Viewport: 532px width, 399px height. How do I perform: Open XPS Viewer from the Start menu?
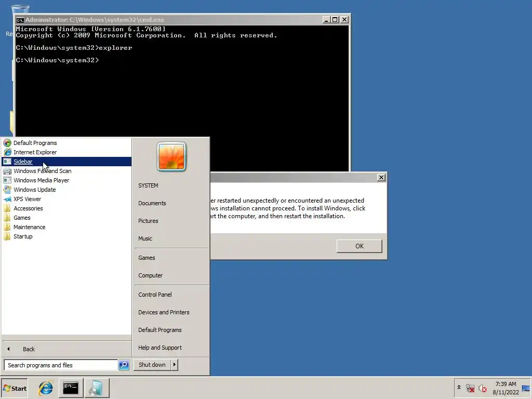point(66,199)
